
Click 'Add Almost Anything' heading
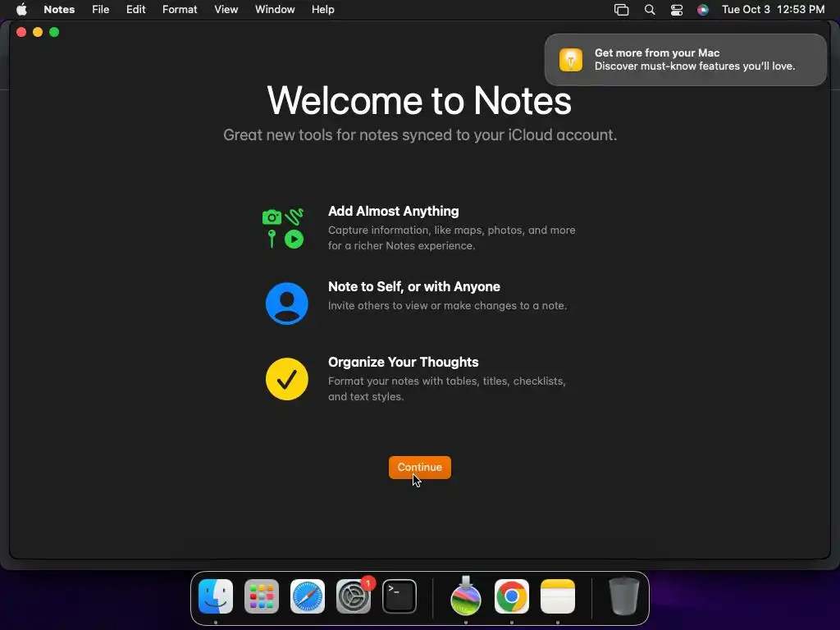click(393, 211)
